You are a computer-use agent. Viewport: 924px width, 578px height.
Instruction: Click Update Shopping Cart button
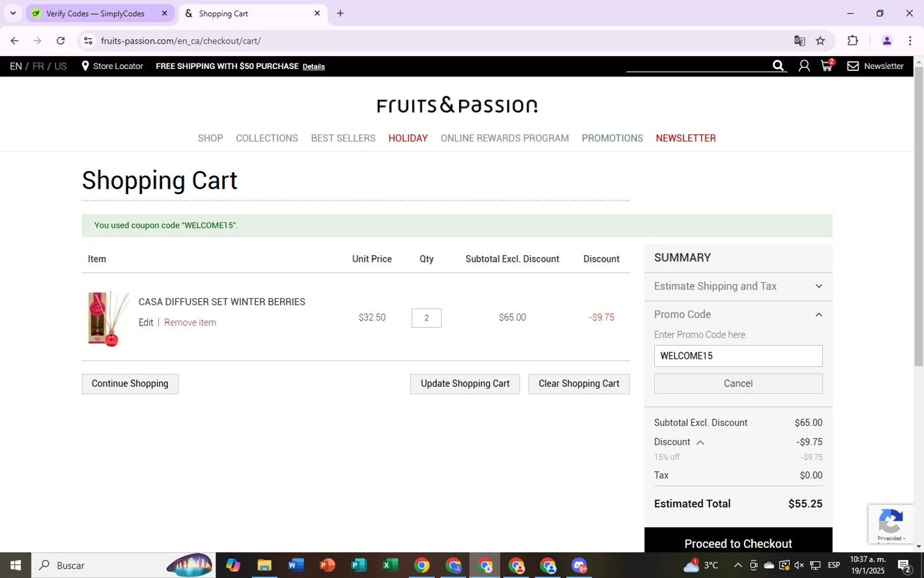click(x=465, y=384)
